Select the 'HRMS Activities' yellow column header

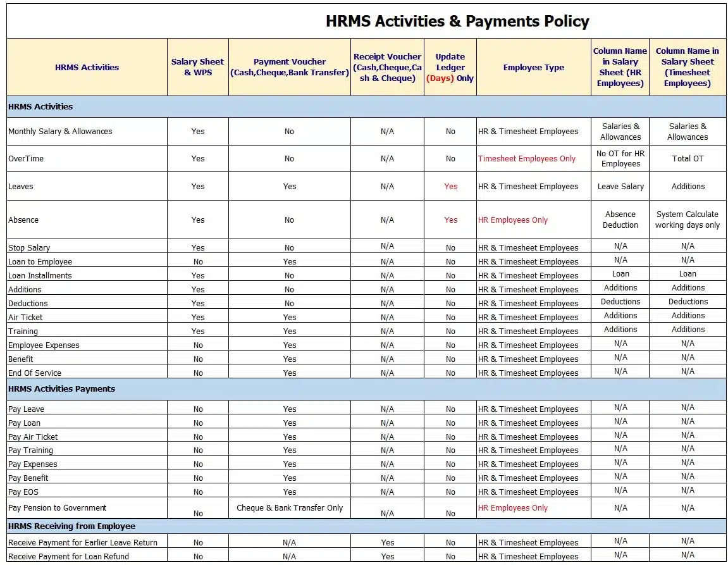point(87,67)
